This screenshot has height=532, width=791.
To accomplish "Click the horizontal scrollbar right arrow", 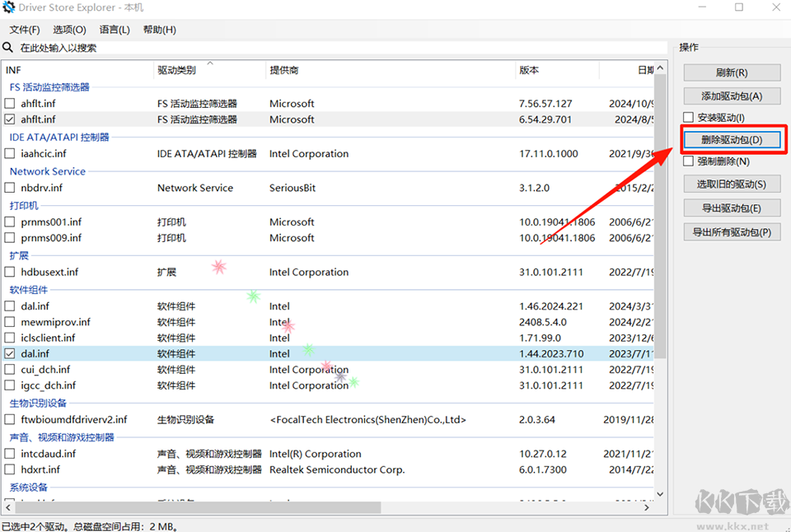I will (x=648, y=507).
